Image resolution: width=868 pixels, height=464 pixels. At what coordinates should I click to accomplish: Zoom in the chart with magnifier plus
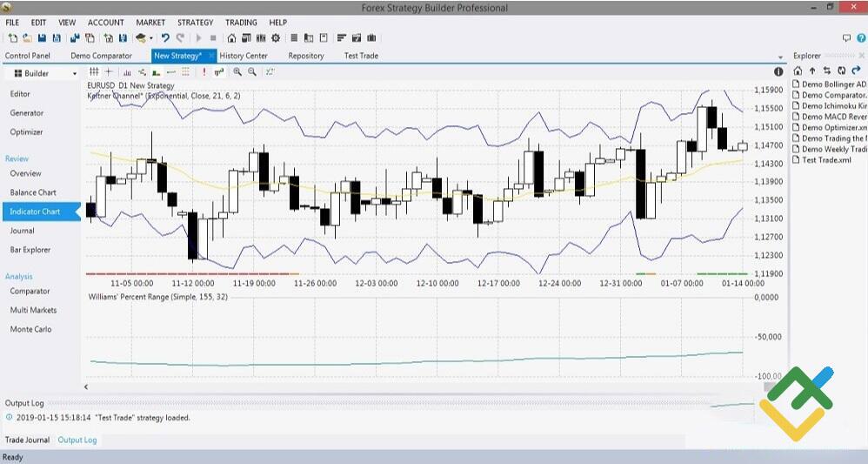(x=237, y=72)
